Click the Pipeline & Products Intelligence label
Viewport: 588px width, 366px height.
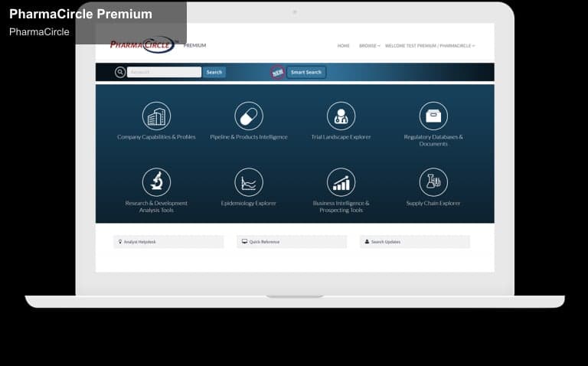[x=249, y=137]
